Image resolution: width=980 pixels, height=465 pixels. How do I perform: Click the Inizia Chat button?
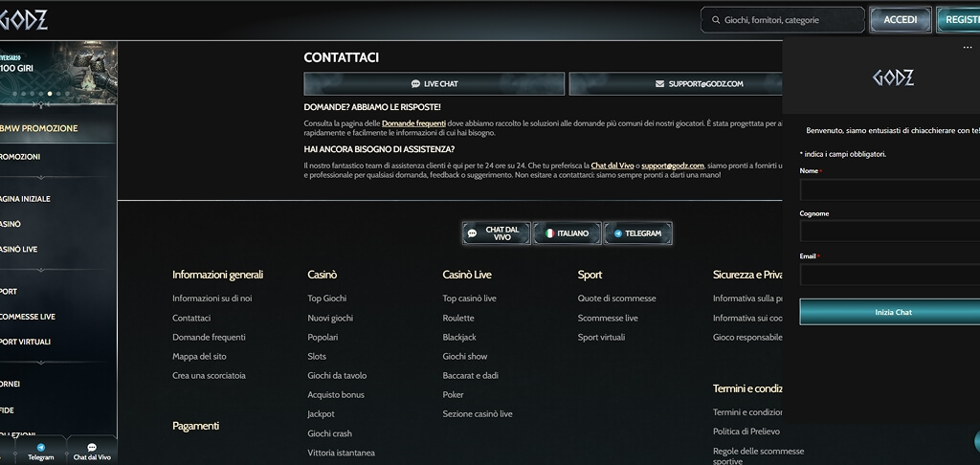tap(890, 311)
